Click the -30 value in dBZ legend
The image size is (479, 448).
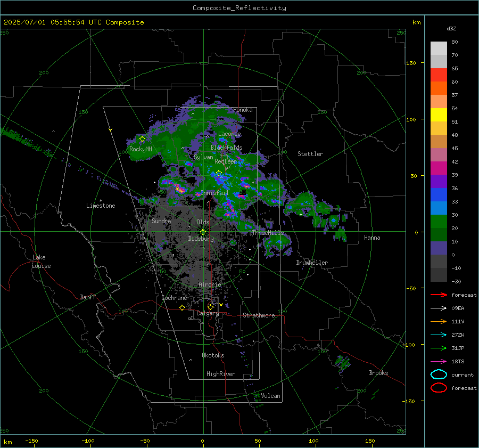[x=456, y=281]
